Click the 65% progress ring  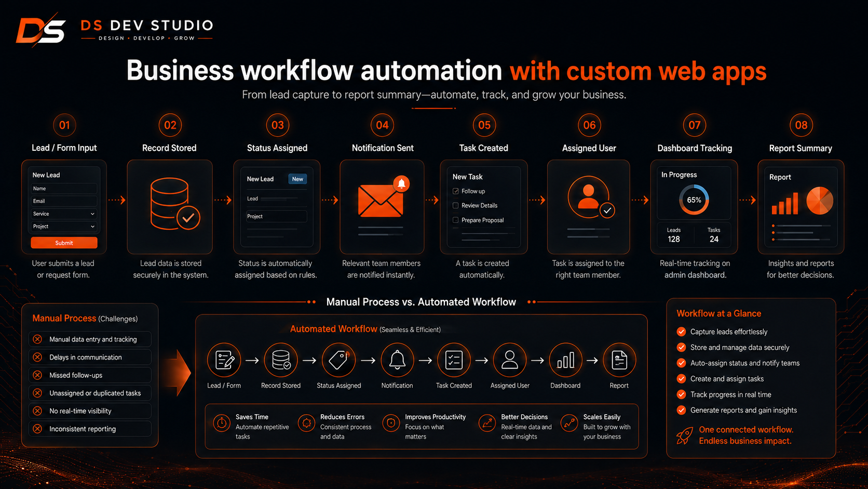pos(694,200)
